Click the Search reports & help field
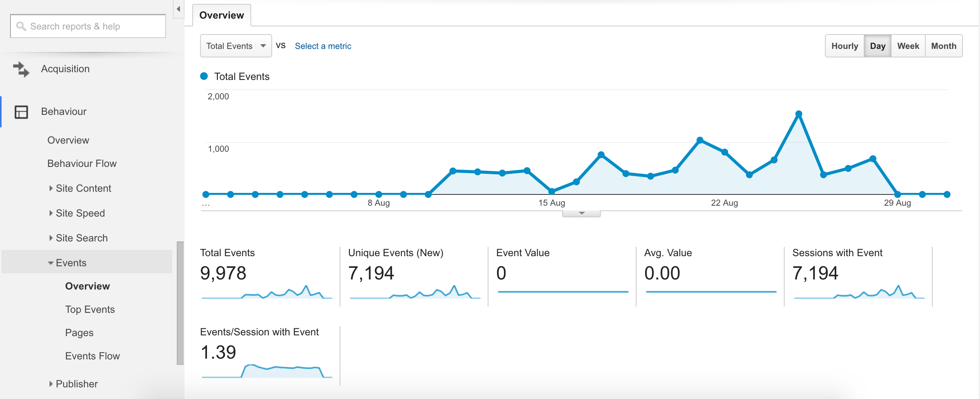Image resolution: width=980 pixels, height=399 pixels. [88, 26]
